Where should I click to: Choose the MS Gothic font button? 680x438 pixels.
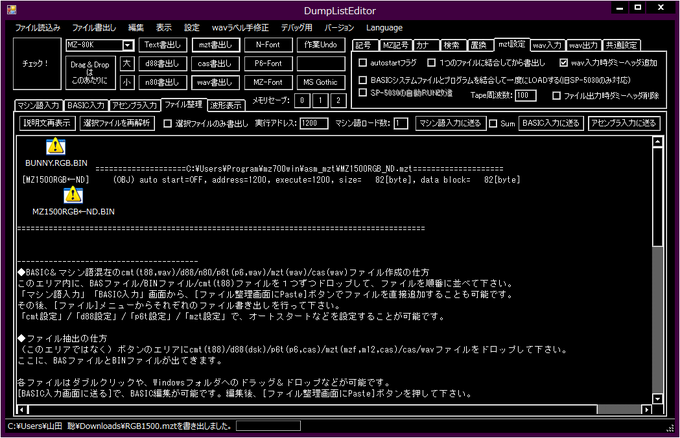(x=321, y=82)
